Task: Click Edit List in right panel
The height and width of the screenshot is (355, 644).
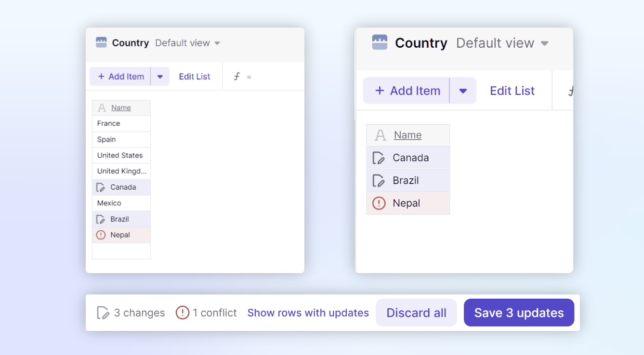Action: coord(512,91)
